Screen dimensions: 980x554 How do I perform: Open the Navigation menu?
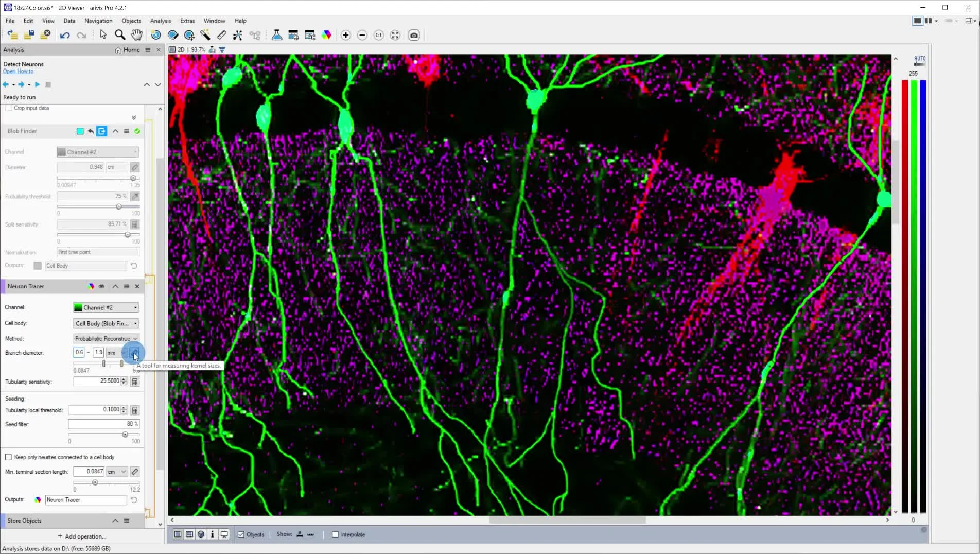click(98, 21)
